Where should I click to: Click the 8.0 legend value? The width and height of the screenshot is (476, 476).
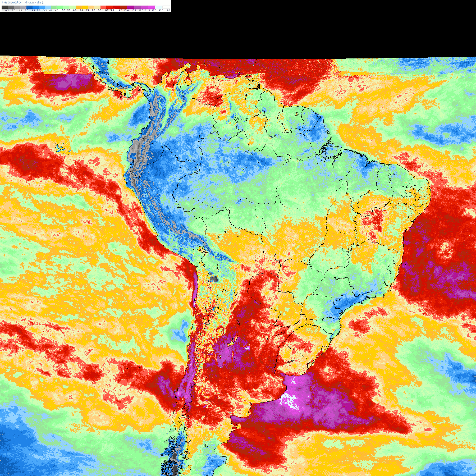(x=100, y=10)
